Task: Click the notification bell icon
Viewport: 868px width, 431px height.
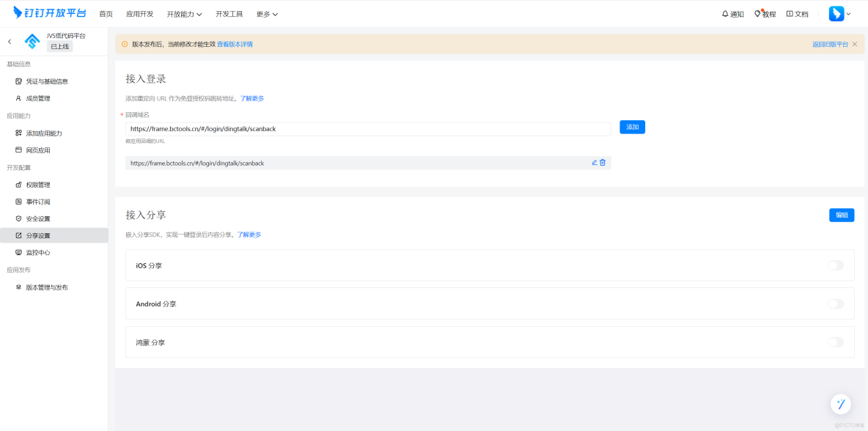Action: coord(725,14)
